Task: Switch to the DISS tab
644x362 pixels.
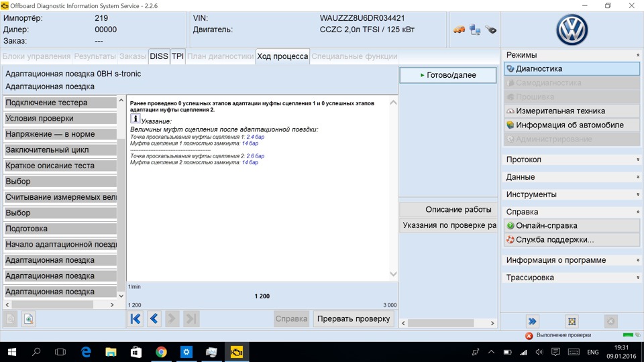Action: 158,56
